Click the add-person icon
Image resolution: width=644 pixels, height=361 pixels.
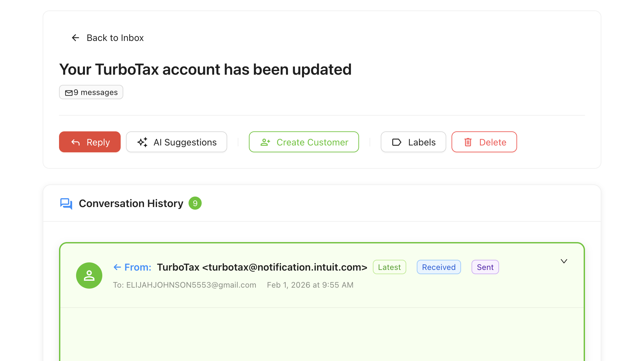point(265,142)
